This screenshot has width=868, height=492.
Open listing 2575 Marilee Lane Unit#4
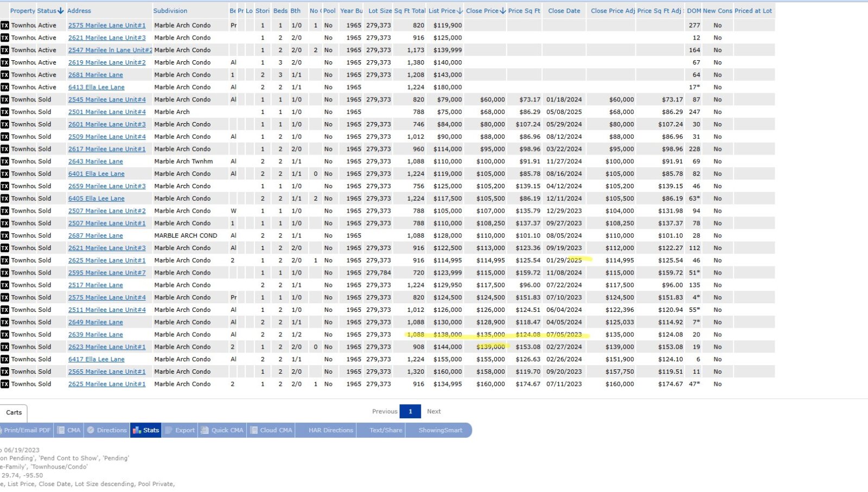coord(107,297)
